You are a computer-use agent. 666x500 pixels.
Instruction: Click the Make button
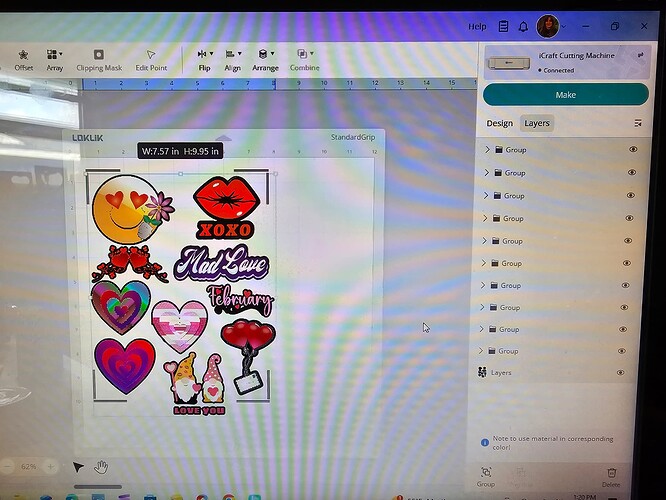click(x=566, y=95)
